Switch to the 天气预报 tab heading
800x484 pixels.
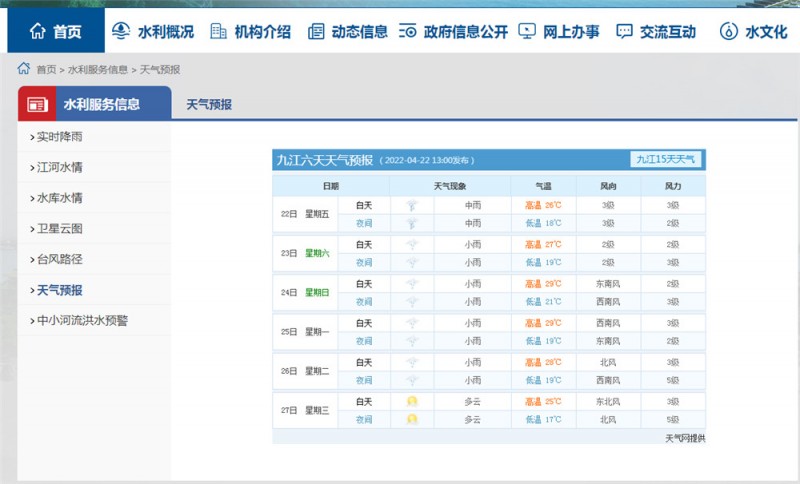click(x=209, y=104)
